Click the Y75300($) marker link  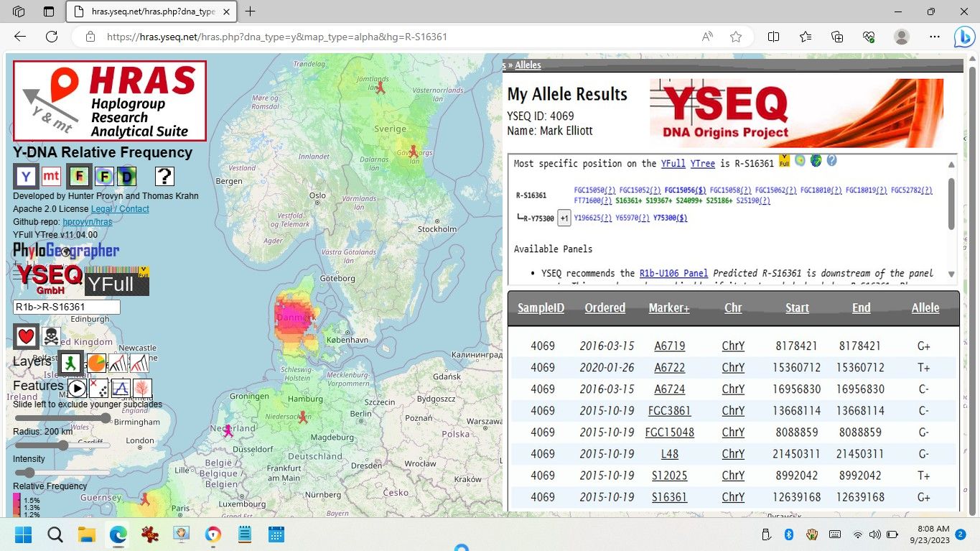(670, 218)
